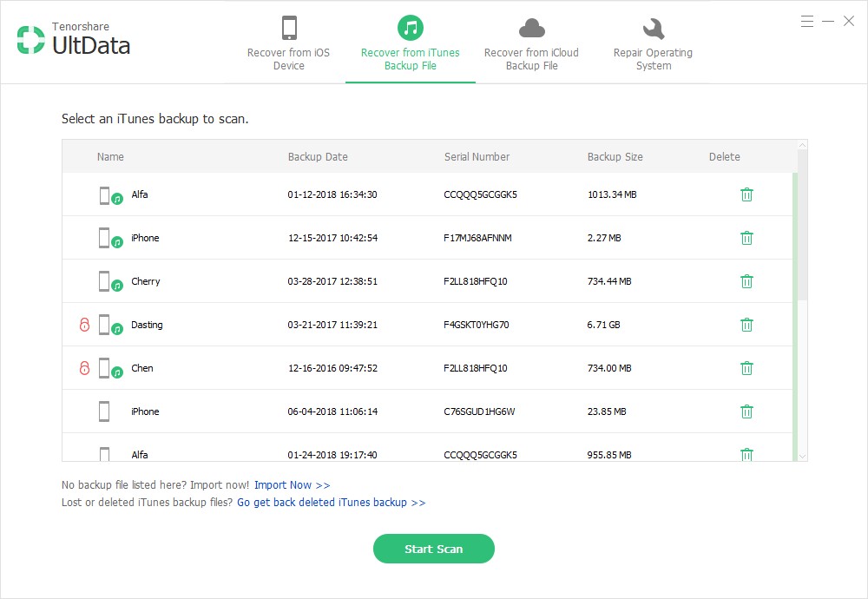Click the device icon of Dasting backup

110,325
